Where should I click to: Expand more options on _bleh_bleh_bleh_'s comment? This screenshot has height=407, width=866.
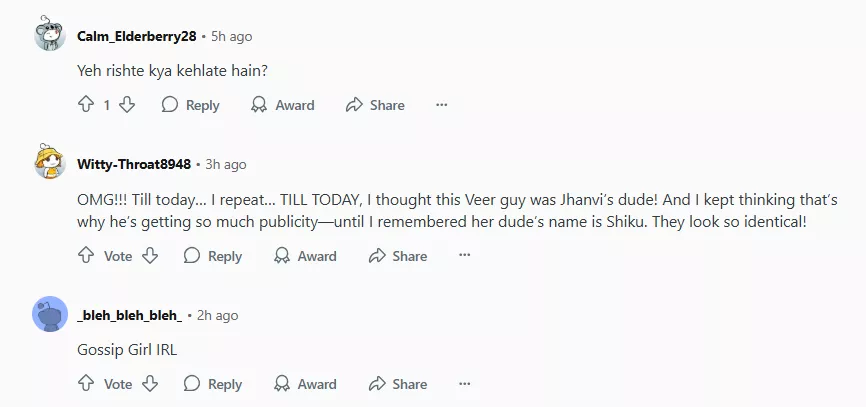click(464, 384)
